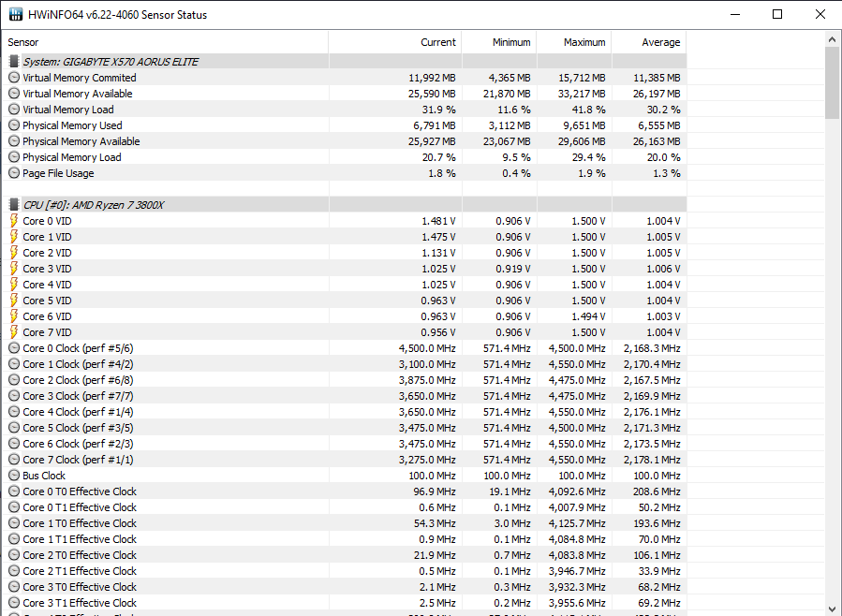Click the lightning bolt icon for Core 1 VID
The width and height of the screenshot is (842, 616).
(x=14, y=237)
